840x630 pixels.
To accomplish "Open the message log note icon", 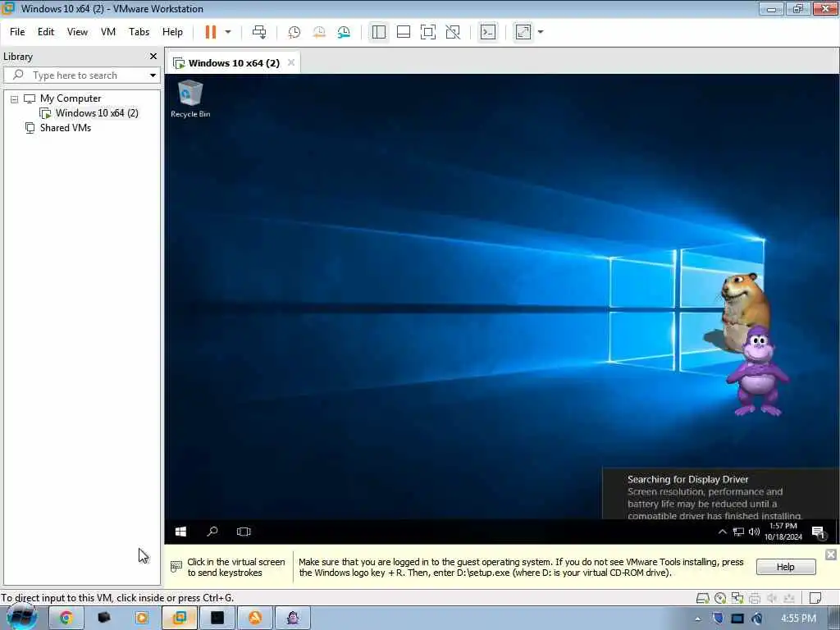I will point(815,598).
